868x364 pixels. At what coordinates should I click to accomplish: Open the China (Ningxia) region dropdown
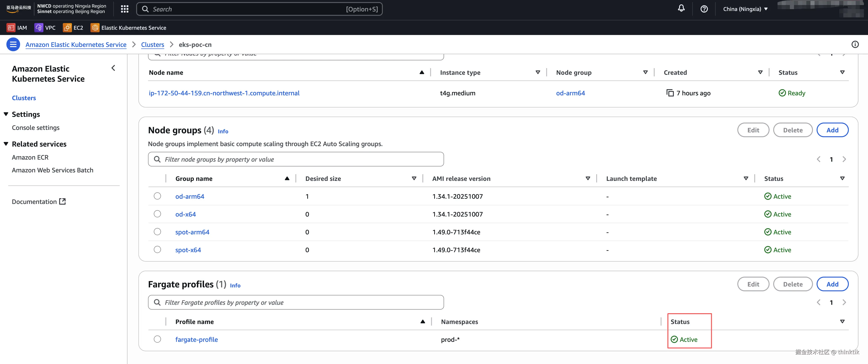745,9
